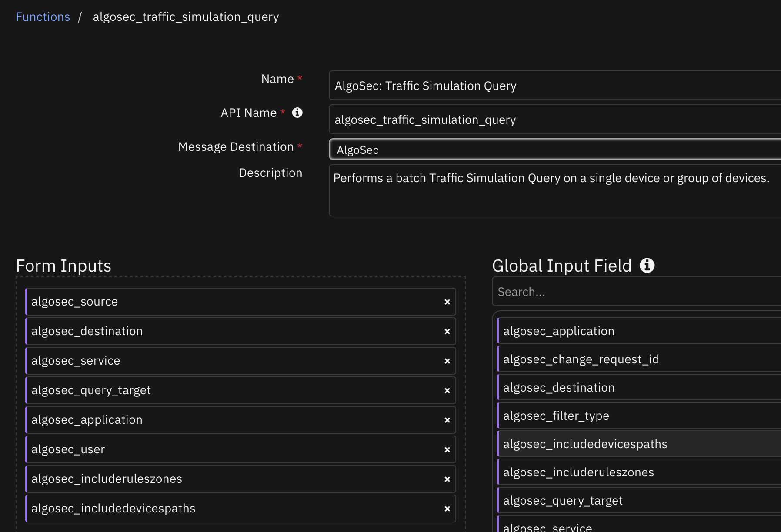Click the Global Input Field info icon
This screenshot has height=532, width=781.
tap(647, 265)
